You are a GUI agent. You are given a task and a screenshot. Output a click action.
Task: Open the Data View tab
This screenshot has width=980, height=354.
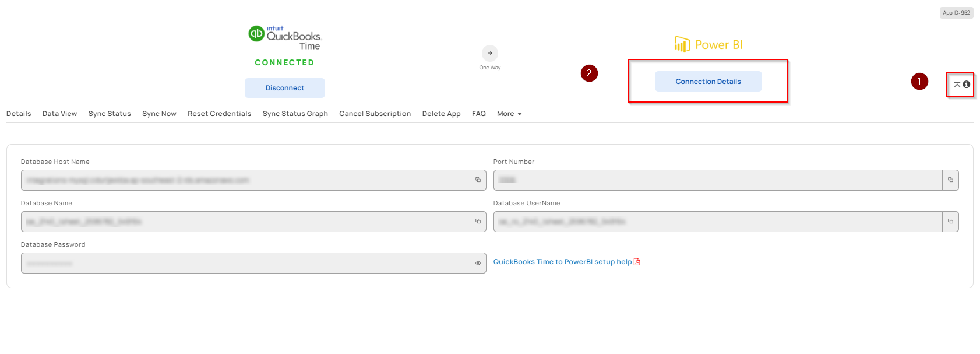coord(59,114)
